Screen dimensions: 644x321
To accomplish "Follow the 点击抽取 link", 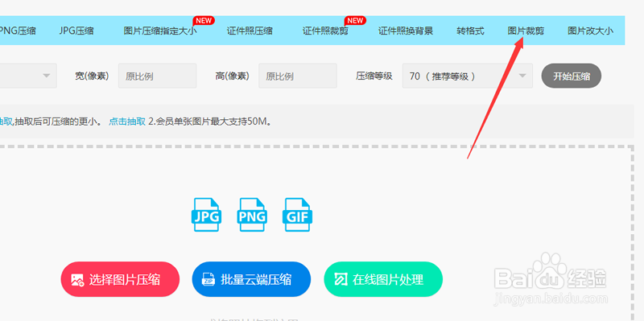I will 127,121.
